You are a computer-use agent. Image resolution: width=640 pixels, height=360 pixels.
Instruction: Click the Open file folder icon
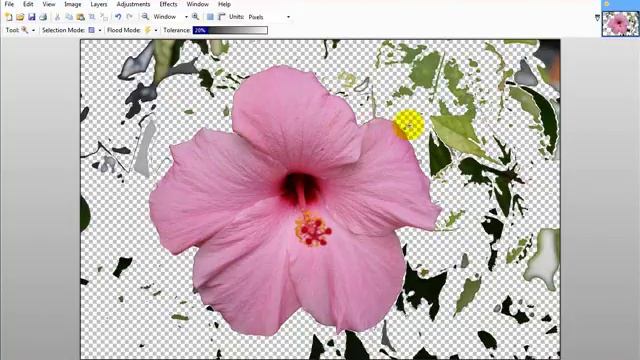[x=20, y=17]
